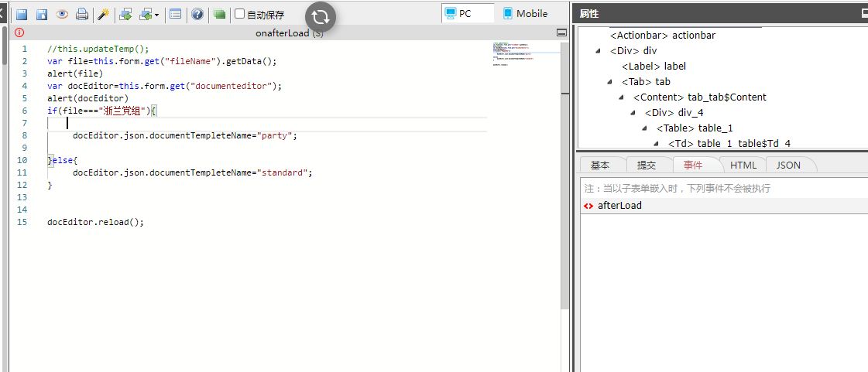
Task: Select <Label> label in the tree
Action: (654, 67)
